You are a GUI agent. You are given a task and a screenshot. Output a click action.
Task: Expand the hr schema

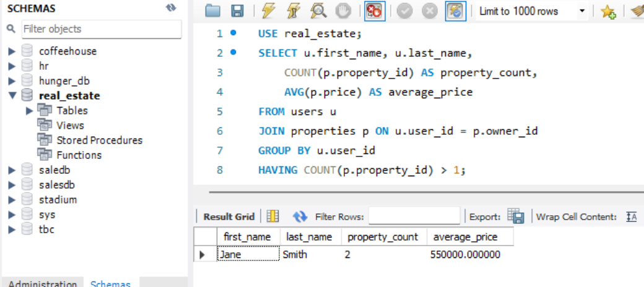[x=12, y=66]
